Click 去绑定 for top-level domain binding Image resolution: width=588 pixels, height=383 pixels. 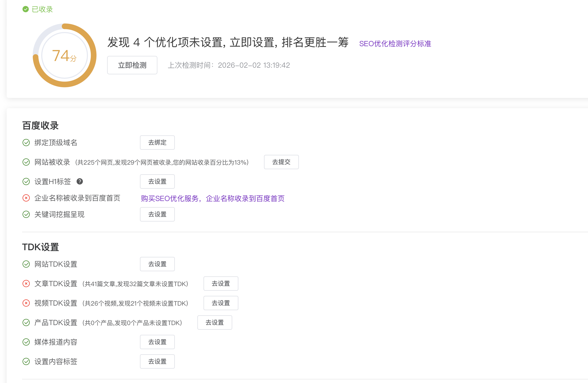coord(157,143)
